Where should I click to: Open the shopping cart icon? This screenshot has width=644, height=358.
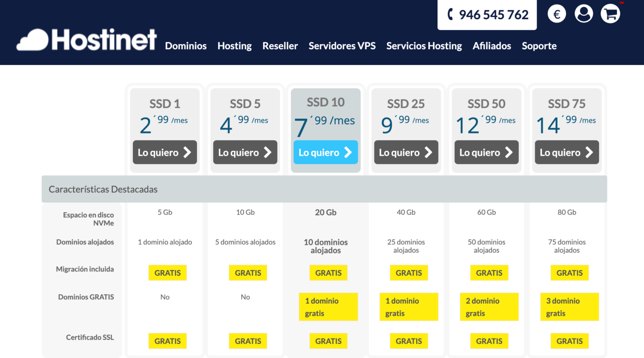(x=610, y=14)
